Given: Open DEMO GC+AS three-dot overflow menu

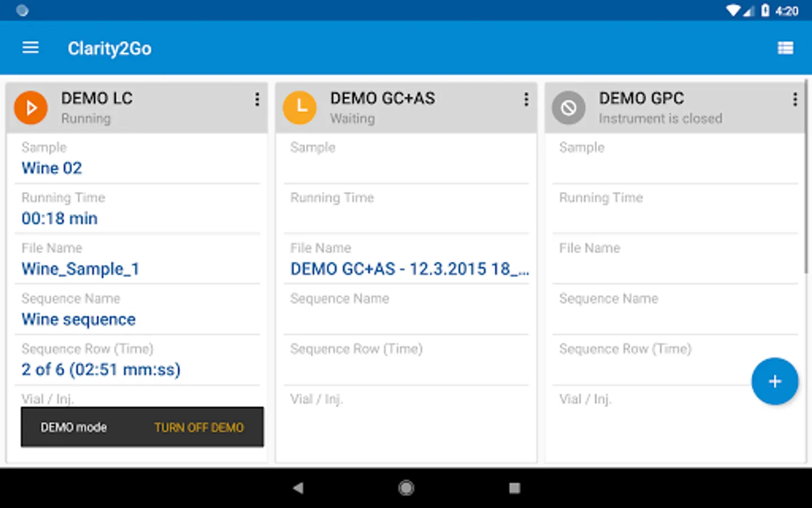Looking at the screenshot, I should pos(526,99).
